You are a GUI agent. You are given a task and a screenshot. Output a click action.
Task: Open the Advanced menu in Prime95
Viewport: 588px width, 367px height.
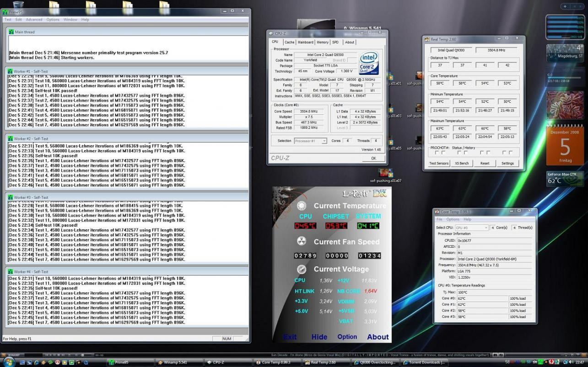coord(34,20)
